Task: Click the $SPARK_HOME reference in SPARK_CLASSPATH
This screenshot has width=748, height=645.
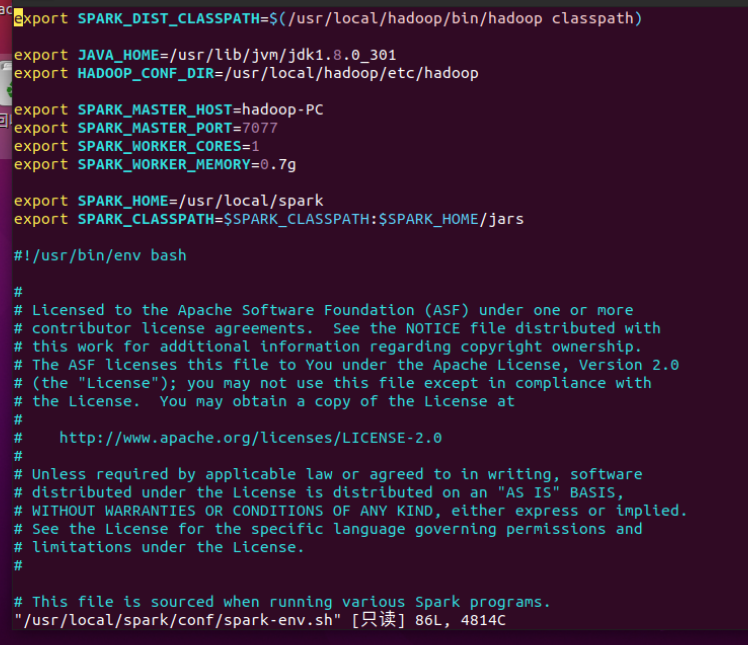Action: 428,219
